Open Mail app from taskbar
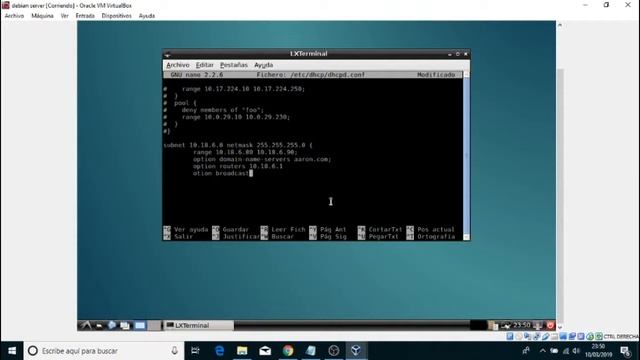 point(265,351)
